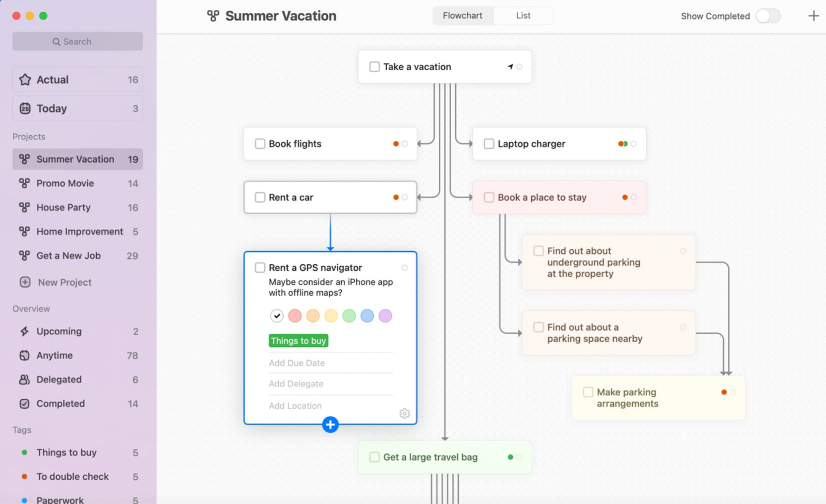Open the Promo Movie project
The width and height of the screenshot is (826, 504).
tap(77, 183)
